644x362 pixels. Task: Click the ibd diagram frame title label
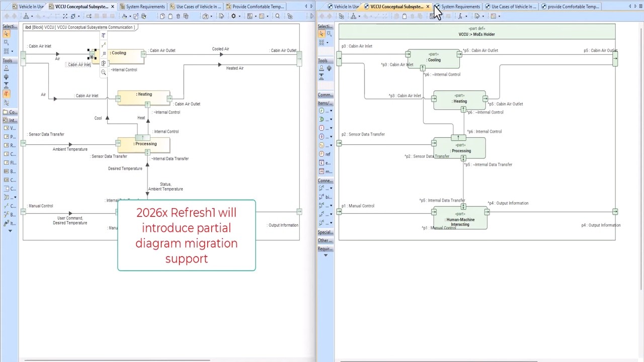point(80,27)
